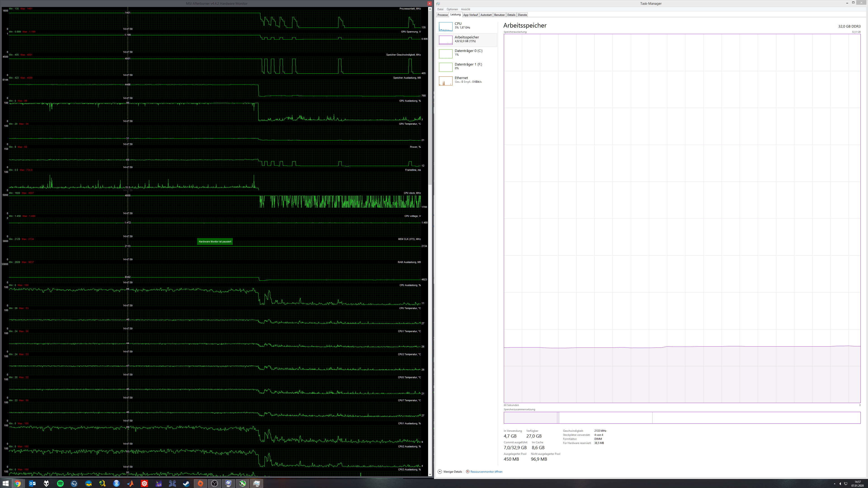
Task: Select the CPU performance thumbnail
Action: [x=446, y=26]
